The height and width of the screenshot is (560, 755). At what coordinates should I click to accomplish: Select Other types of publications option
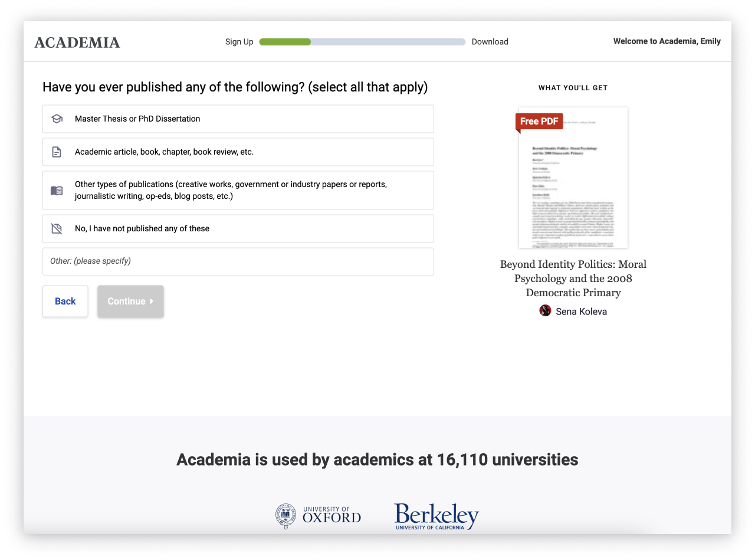coord(238,191)
